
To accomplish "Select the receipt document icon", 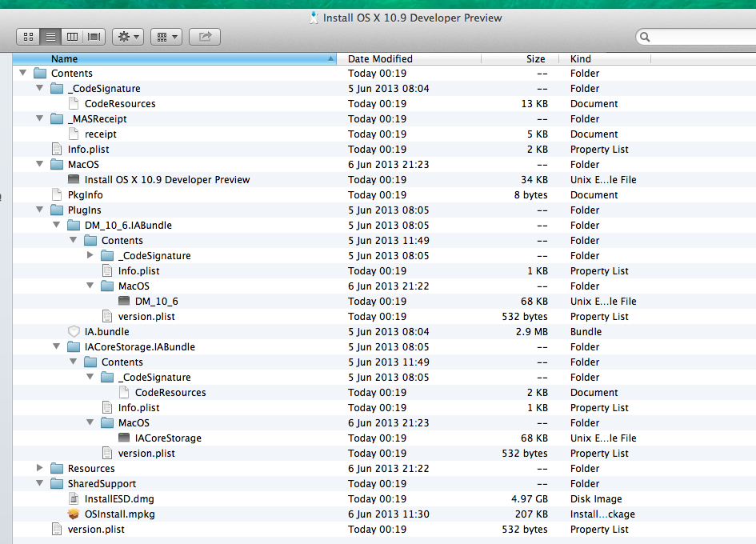I will [x=74, y=134].
